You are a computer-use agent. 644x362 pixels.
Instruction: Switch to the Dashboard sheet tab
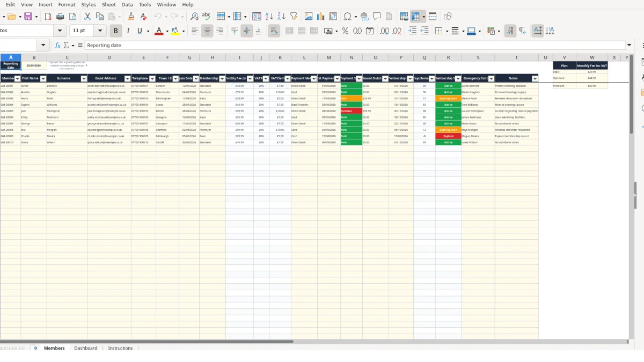(86, 348)
